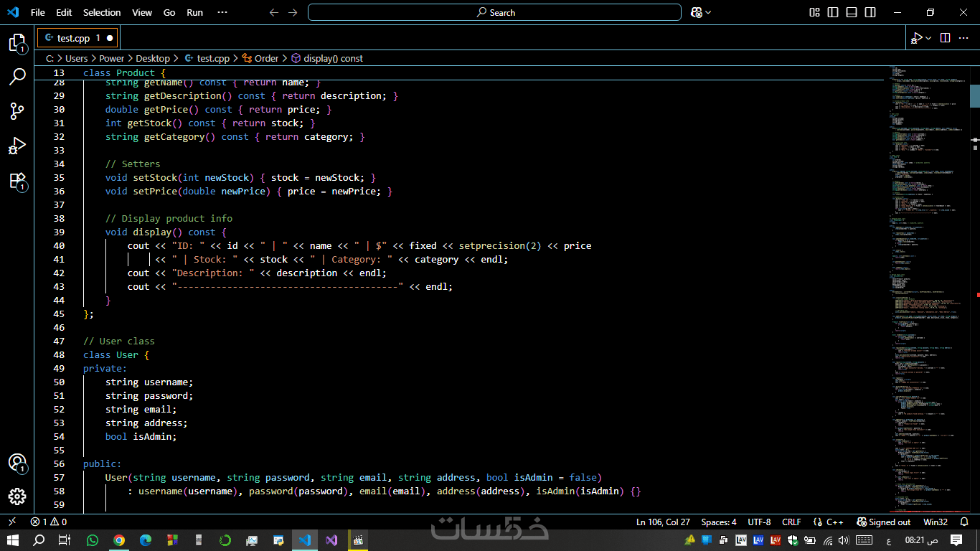Click the Search command center box
This screenshot has height=551, width=980.
[494, 12]
